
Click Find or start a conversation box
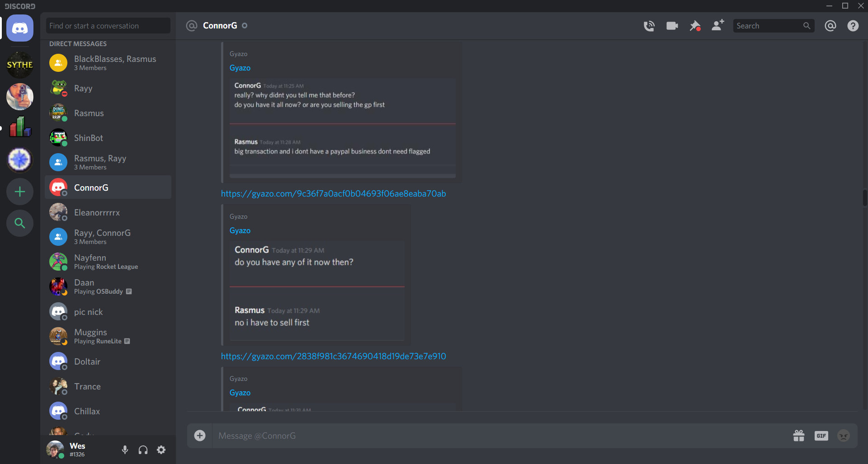coord(108,26)
